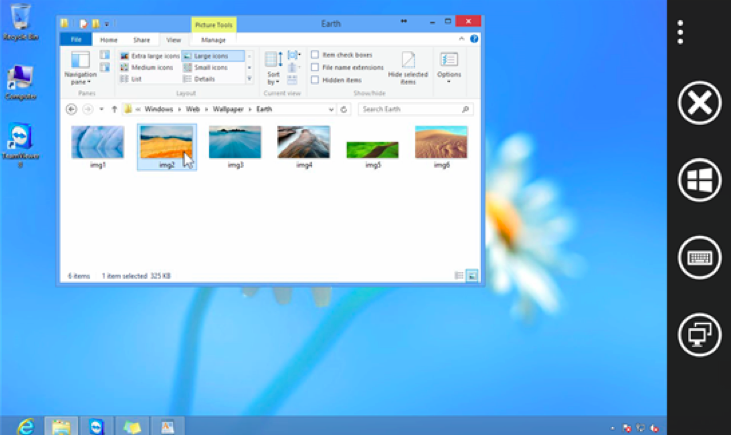Enable File name extensions checkbox
Image resolution: width=731 pixels, height=435 pixels.
point(315,67)
